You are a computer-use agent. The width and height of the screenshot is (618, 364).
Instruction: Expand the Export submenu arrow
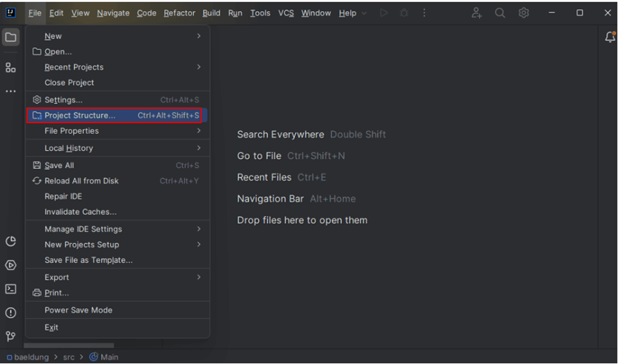pos(199,277)
